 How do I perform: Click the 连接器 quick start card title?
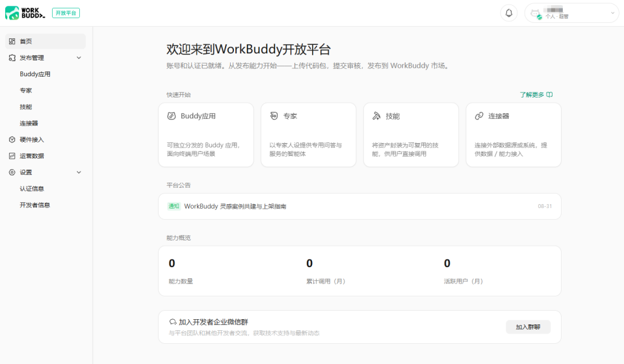pos(499,116)
